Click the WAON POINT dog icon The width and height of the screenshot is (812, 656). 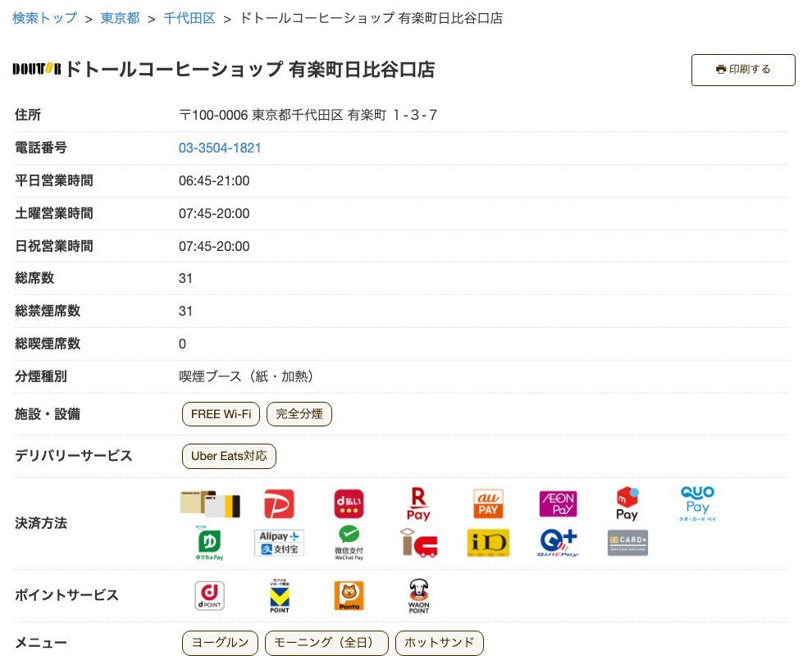pyautogui.click(x=418, y=595)
